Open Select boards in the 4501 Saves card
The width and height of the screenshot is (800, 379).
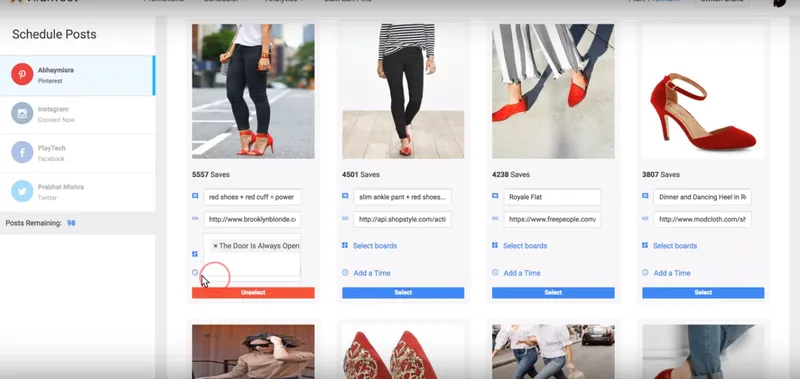(x=375, y=246)
